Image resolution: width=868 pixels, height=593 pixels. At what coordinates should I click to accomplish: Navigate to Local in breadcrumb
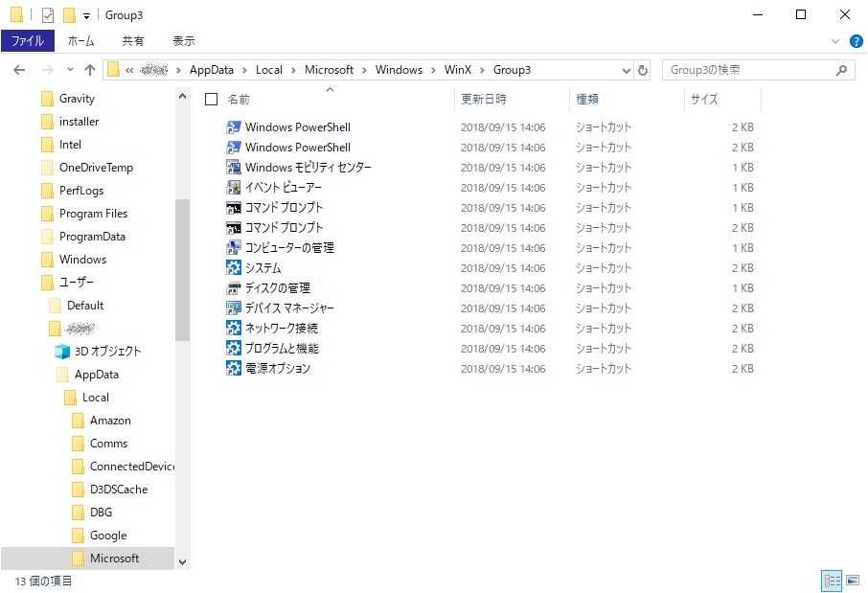(269, 70)
